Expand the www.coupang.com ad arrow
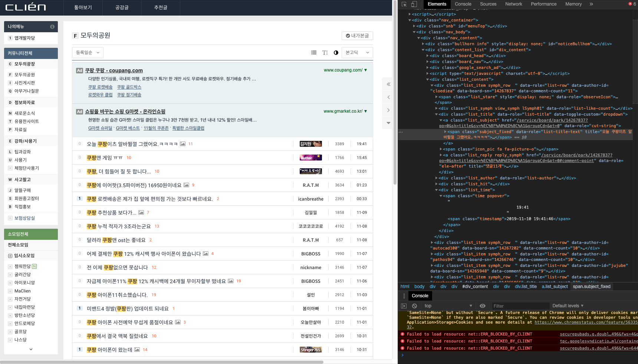This screenshot has height=364, width=638. click(x=366, y=70)
